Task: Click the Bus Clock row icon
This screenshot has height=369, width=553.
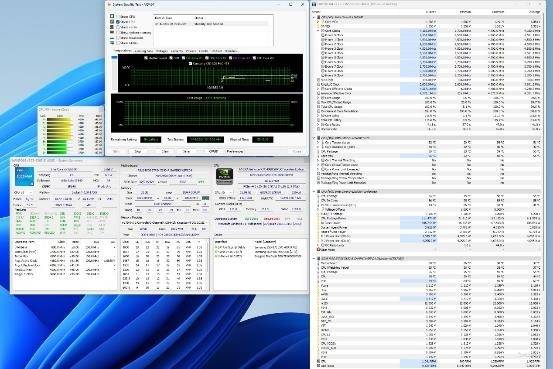Action: pos(318,80)
